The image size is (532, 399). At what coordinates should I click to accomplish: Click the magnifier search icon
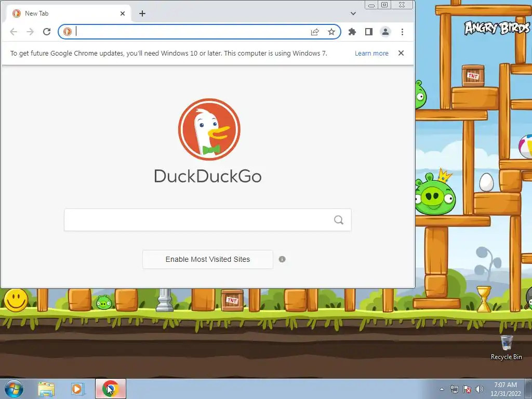[x=339, y=220]
